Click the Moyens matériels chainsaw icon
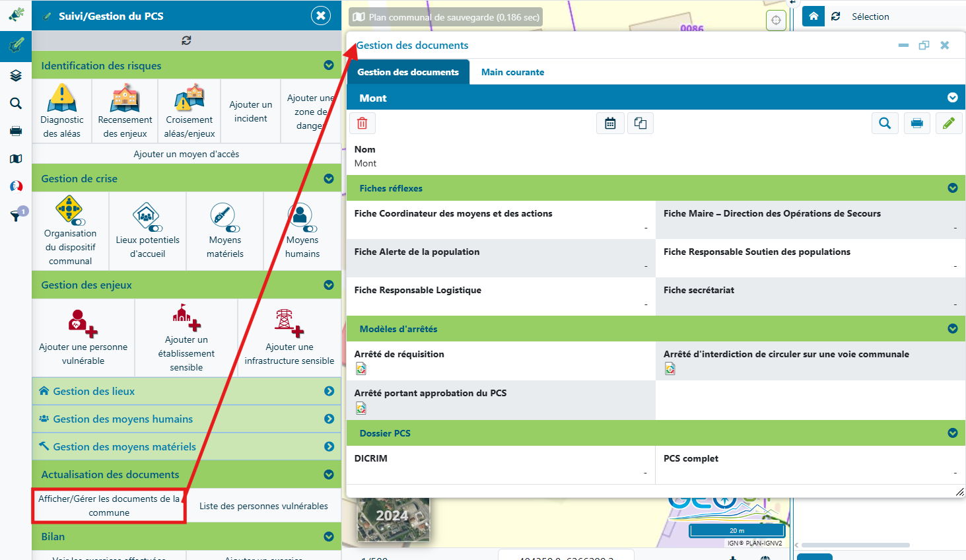 (223, 215)
